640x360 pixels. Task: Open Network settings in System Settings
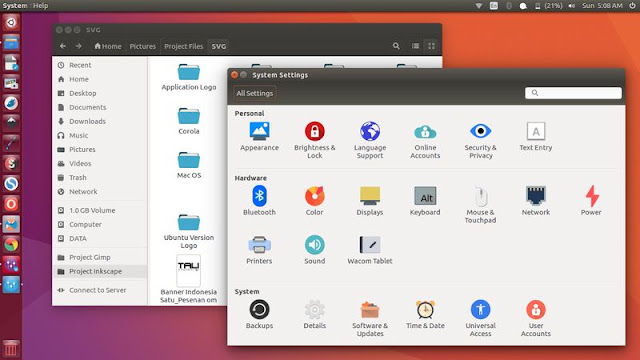(x=536, y=200)
